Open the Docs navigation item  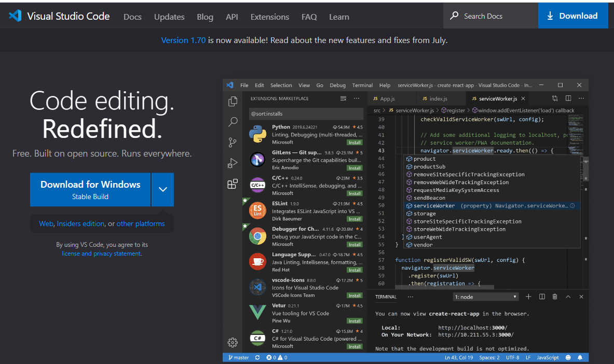132,17
